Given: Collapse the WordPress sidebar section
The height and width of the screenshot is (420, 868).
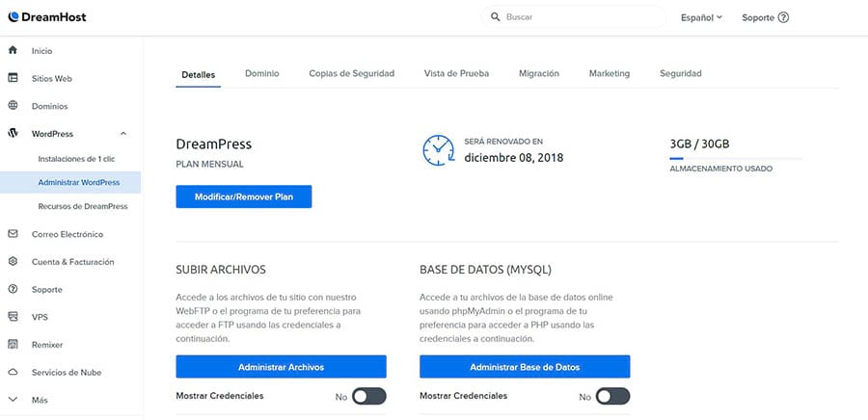Looking at the screenshot, I should pyautogui.click(x=123, y=134).
